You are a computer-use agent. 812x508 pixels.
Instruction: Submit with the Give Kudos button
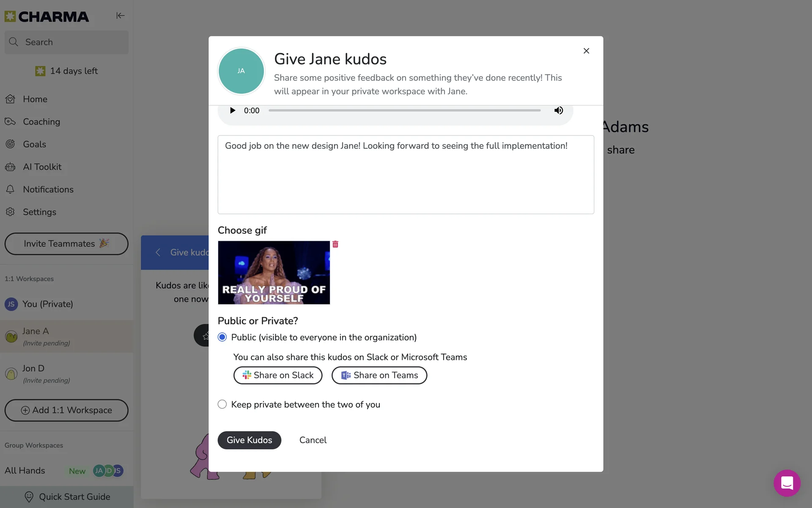point(249,440)
